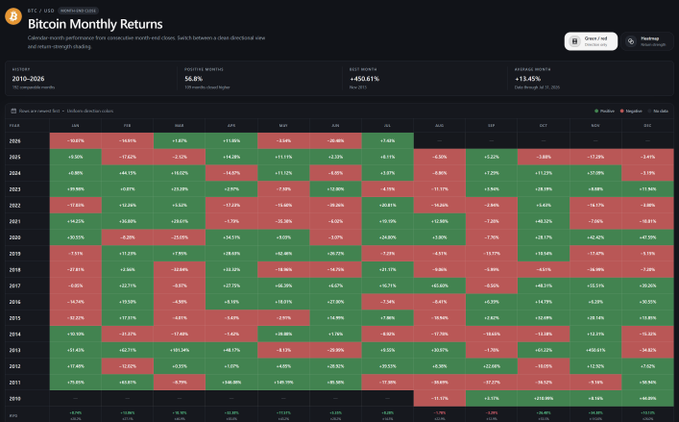This screenshot has height=422, width=679.
Task: Click the +13.45% average month value
Action: 527,79
